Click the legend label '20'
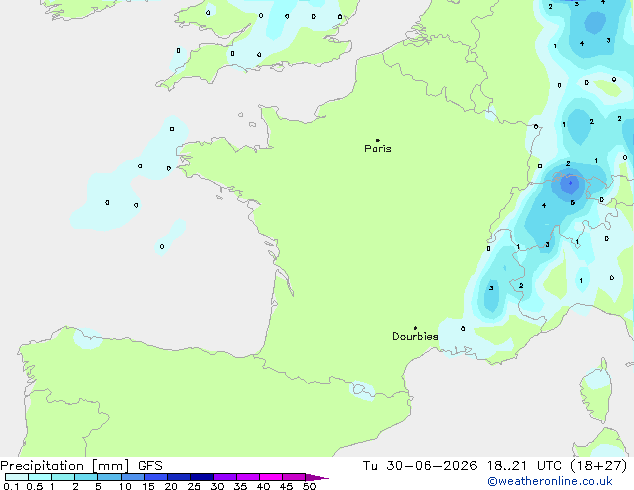 (171, 486)
